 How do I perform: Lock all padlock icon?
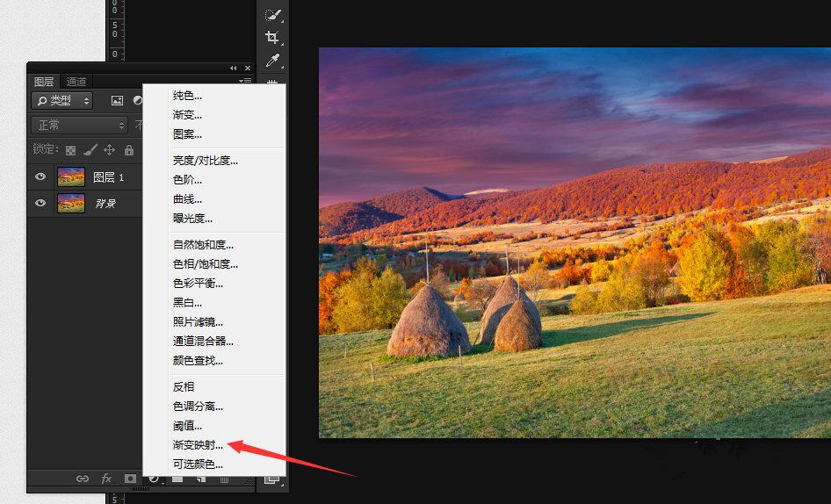(129, 150)
